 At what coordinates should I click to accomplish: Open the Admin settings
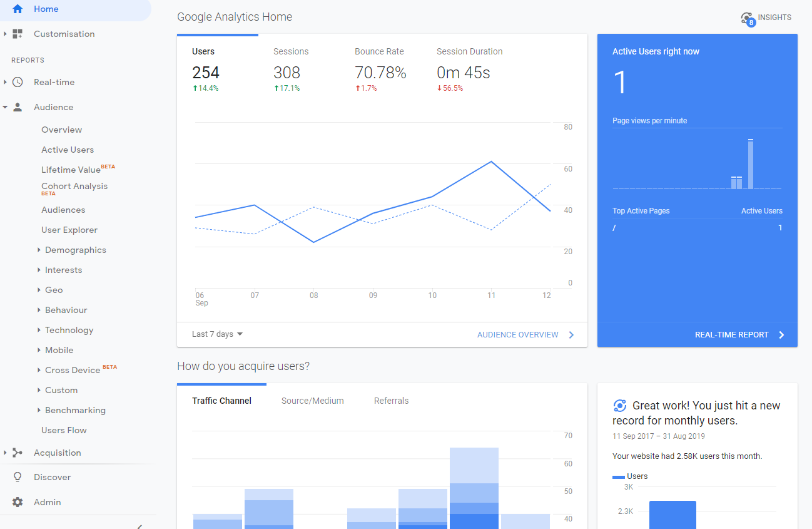pos(48,502)
